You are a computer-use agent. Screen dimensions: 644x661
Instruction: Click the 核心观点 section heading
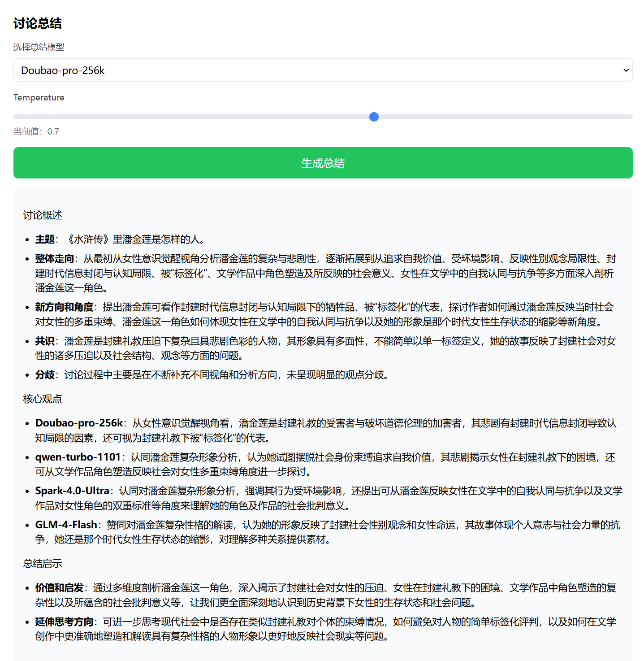pyautogui.click(x=43, y=399)
